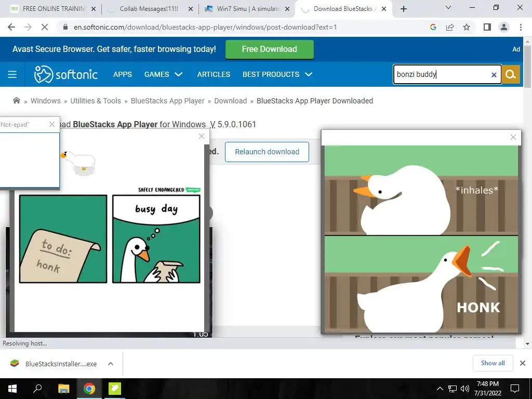This screenshot has width=532, height=399.
Task: Click the address bar URL
Action: (205, 27)
